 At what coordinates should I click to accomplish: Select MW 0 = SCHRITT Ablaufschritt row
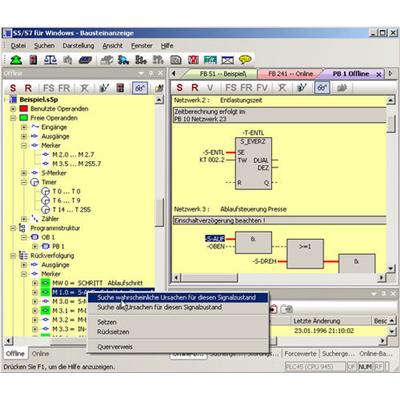97,283
